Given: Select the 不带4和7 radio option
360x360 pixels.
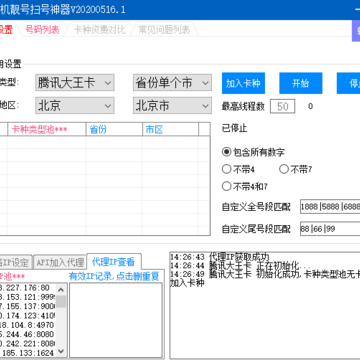Looking at the screenshot, I should [245, 186].
